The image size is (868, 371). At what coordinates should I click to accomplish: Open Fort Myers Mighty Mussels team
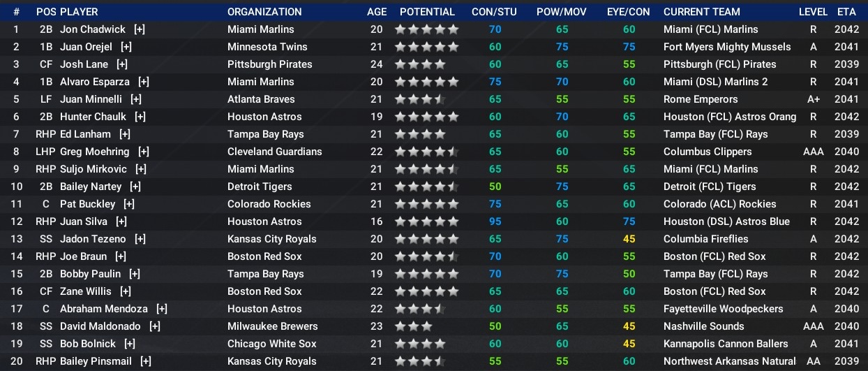[x=727, y=47]
